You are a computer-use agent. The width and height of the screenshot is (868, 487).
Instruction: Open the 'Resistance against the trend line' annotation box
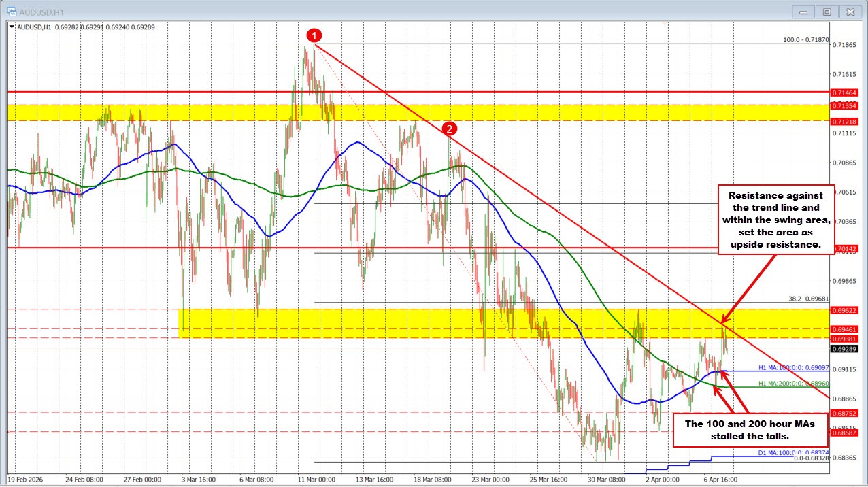point(776,220)
